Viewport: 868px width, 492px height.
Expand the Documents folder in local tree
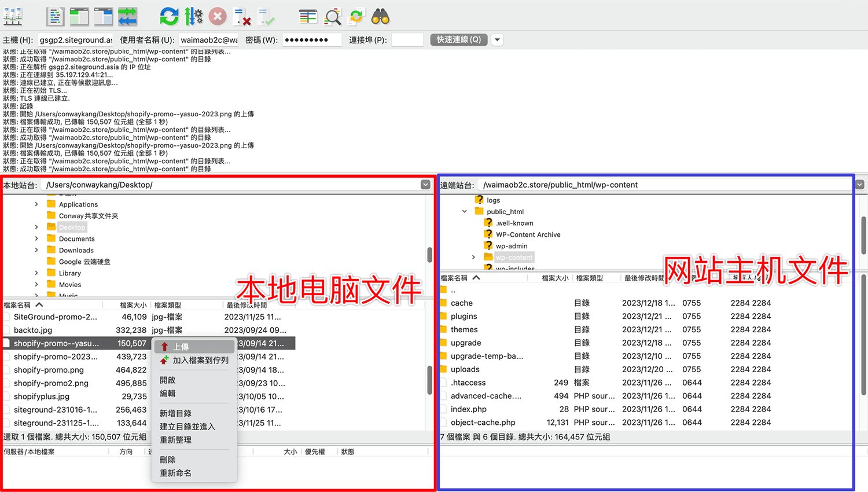(36, 238)
